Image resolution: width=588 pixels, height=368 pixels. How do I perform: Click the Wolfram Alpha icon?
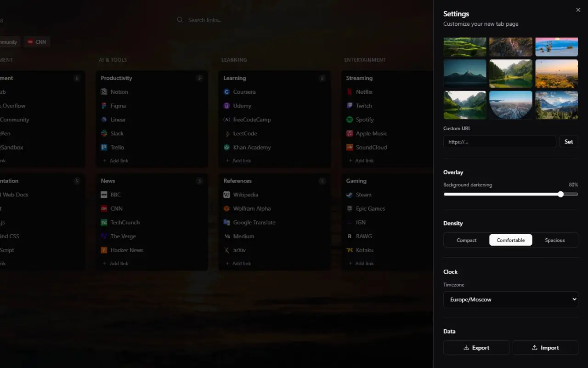[x=226, y=208]
